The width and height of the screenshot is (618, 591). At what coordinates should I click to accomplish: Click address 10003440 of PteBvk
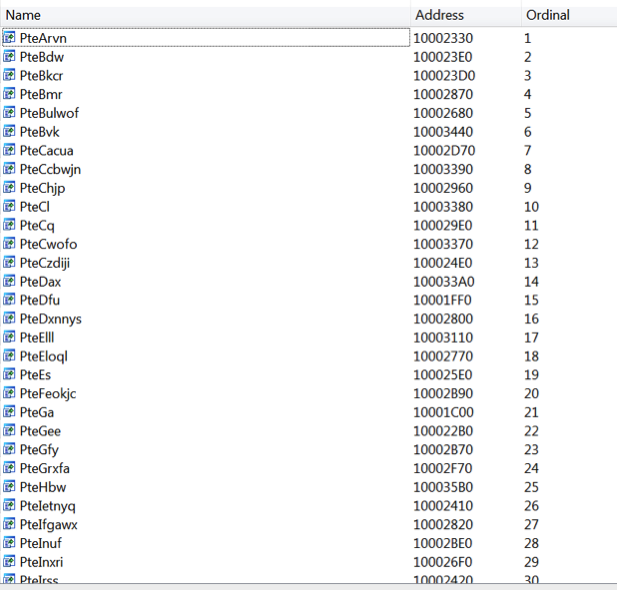[x=443, y=132]
